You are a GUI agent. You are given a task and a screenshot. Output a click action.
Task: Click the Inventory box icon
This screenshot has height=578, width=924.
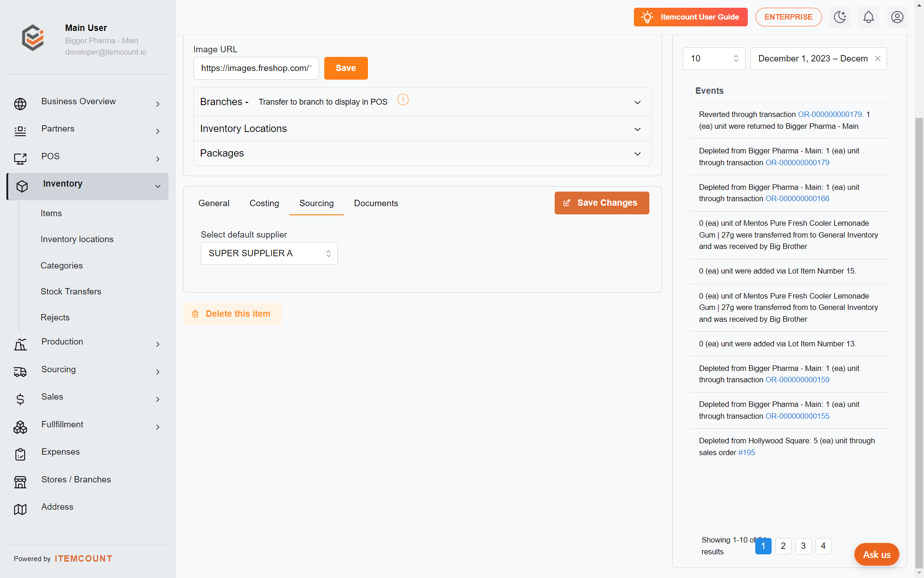[22, 186]
